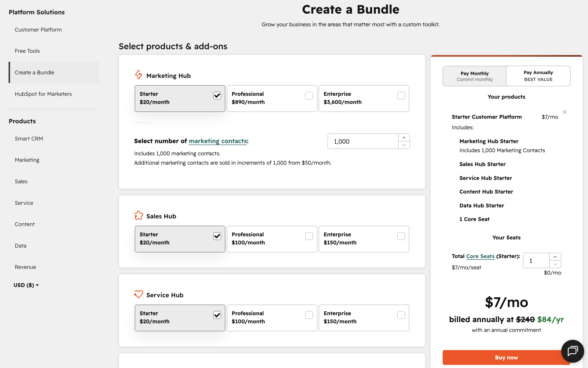Click Content Hub Starter in summary
This screenshot has width=588, height=368.
coord(486,192)
